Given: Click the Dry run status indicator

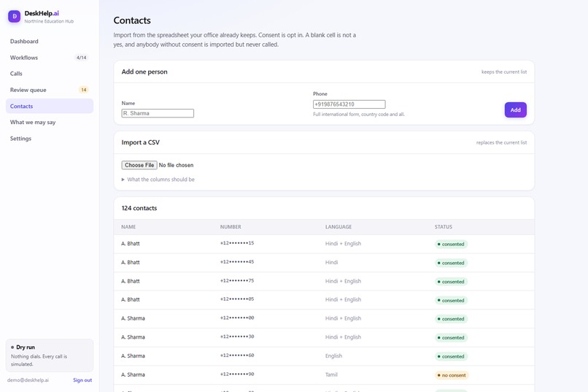Looking at the screenshot, I should [x=50, y=356].
